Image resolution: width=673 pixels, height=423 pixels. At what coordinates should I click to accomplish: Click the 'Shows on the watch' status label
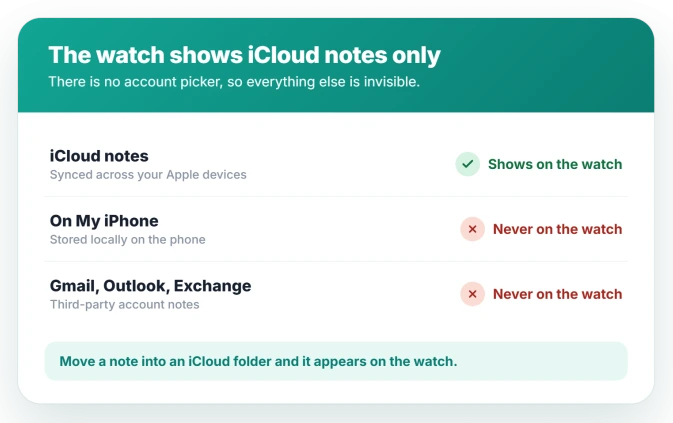point(555,164)
